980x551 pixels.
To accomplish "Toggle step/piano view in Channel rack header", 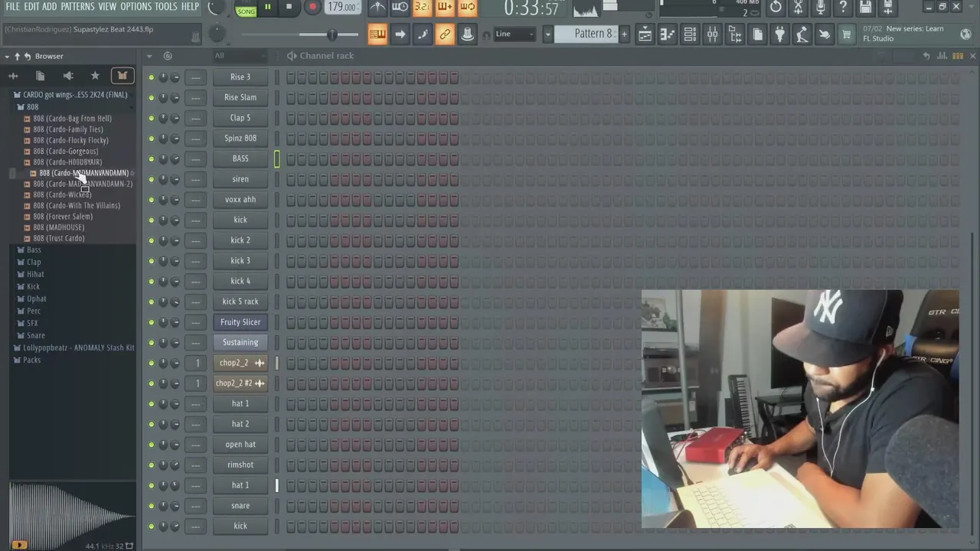I will pos(958,56).
